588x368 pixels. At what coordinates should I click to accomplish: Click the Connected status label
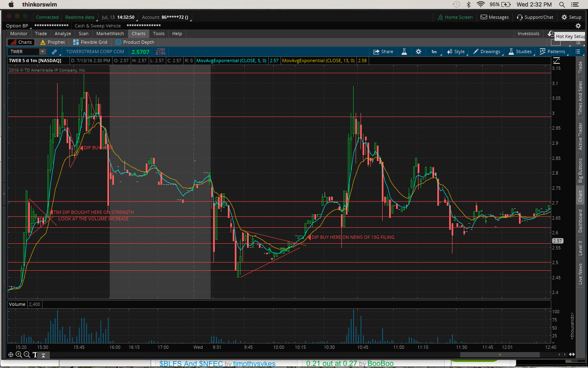(x=47, y=17)
